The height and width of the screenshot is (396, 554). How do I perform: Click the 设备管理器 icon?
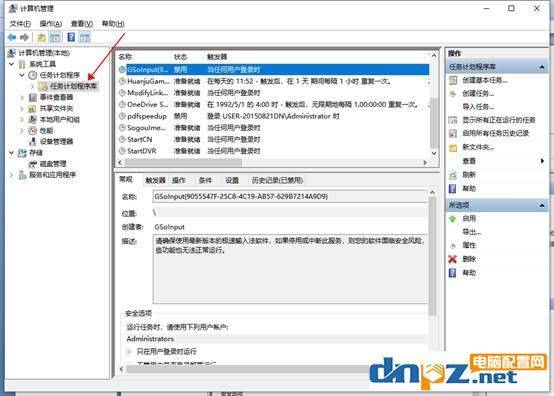[x=33, y=142]
